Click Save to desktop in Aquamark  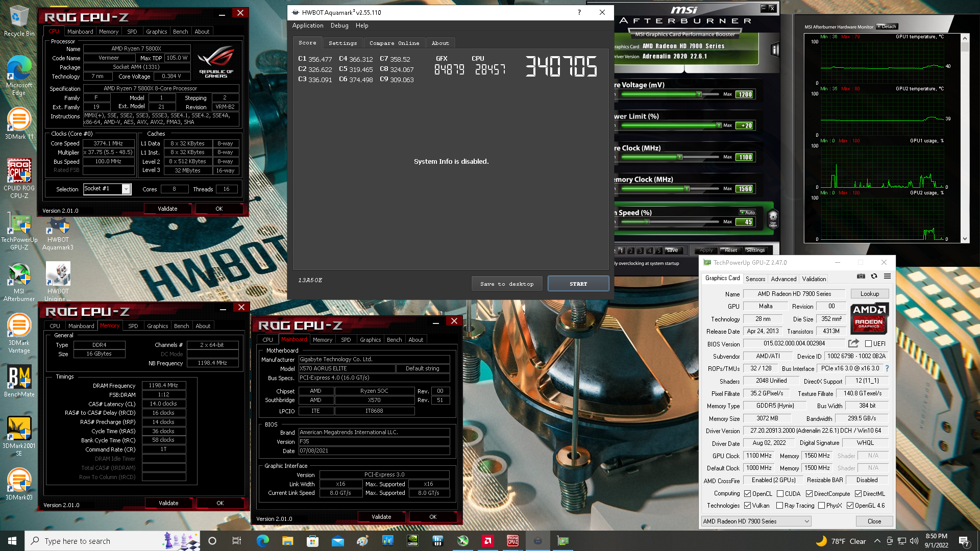[507, 284]
